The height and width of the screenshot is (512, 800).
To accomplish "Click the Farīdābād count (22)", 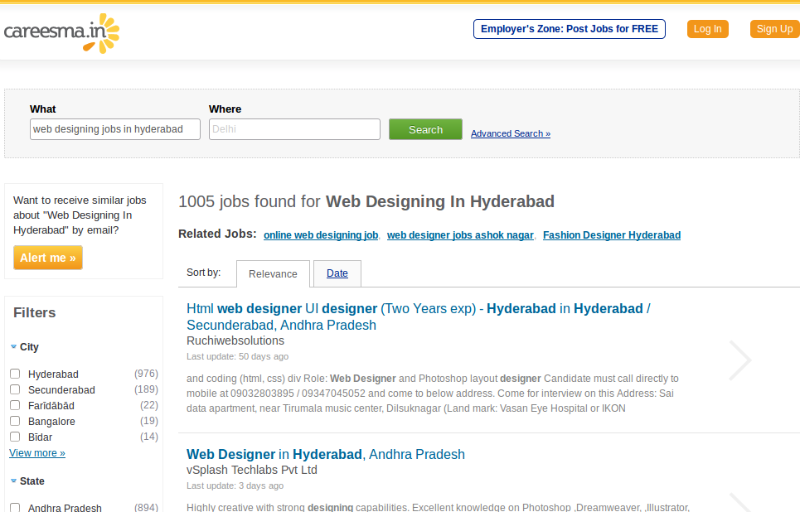I will tap(149, 405).
